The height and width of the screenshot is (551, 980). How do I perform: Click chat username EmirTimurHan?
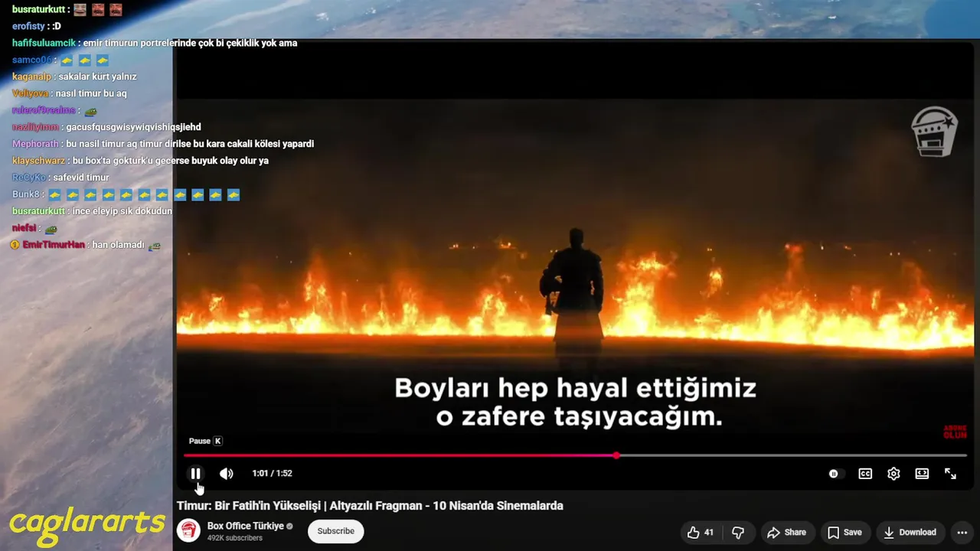coord(54,245)
